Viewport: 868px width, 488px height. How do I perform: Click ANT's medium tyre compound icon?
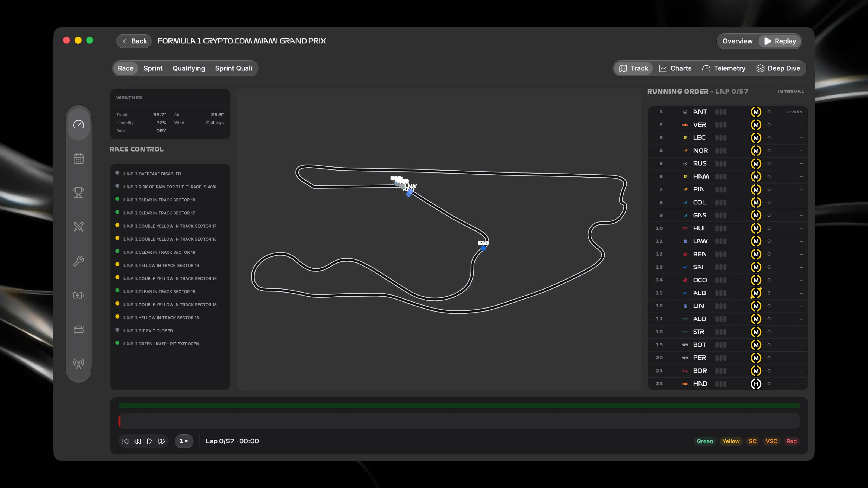(756, 112)
